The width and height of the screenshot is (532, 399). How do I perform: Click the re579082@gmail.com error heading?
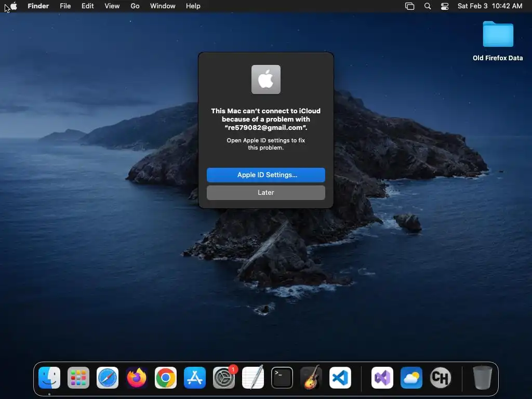point(265,119)
